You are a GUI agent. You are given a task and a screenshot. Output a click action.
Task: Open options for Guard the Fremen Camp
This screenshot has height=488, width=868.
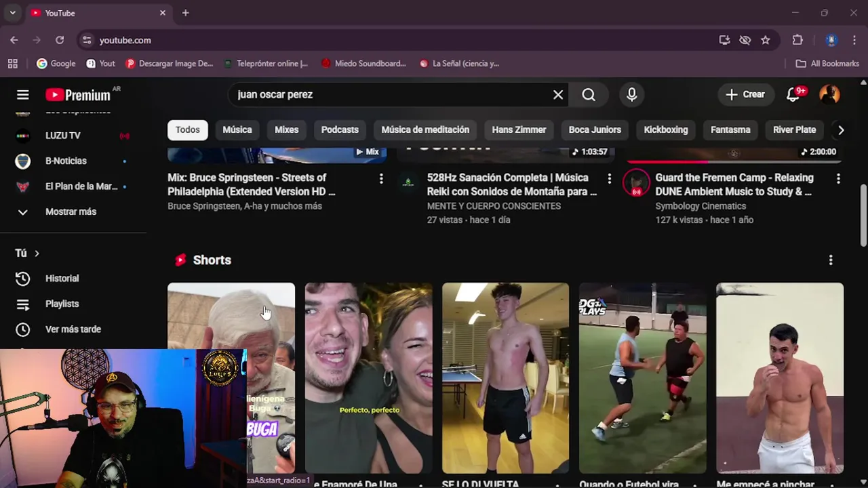click(838, 179)
